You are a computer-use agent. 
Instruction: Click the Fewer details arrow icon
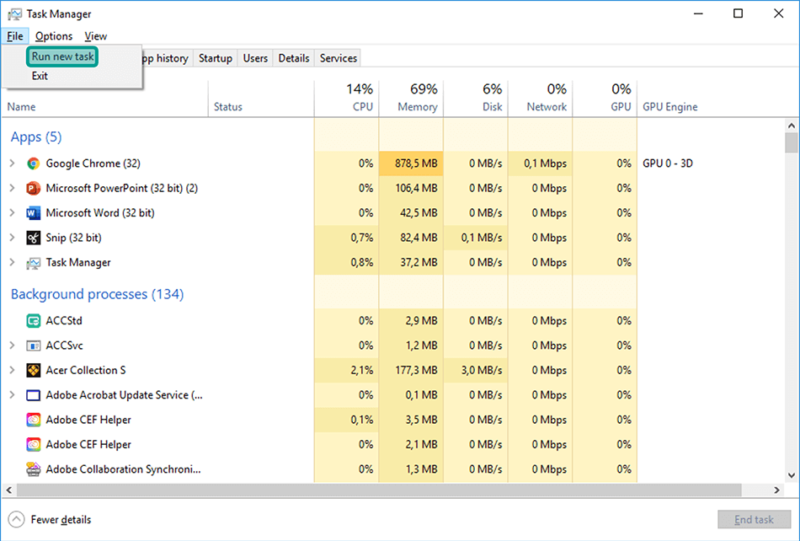(x=16, y=520)
